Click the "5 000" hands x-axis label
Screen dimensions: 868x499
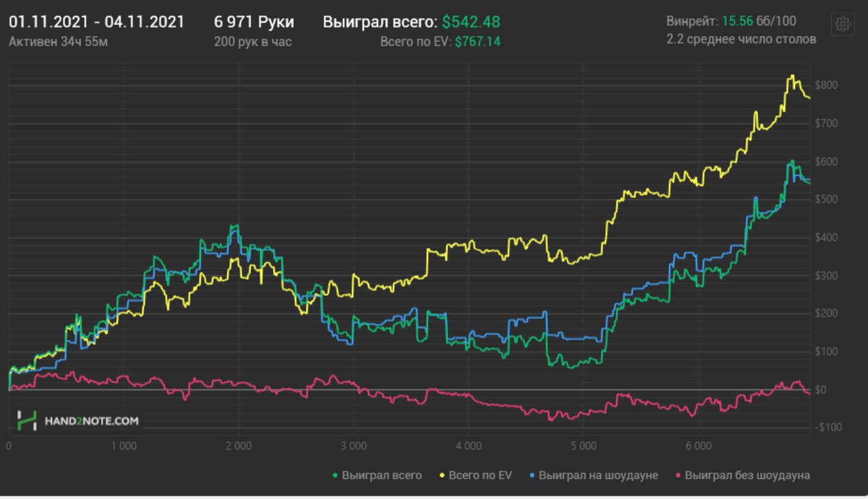tap(584, 446)
